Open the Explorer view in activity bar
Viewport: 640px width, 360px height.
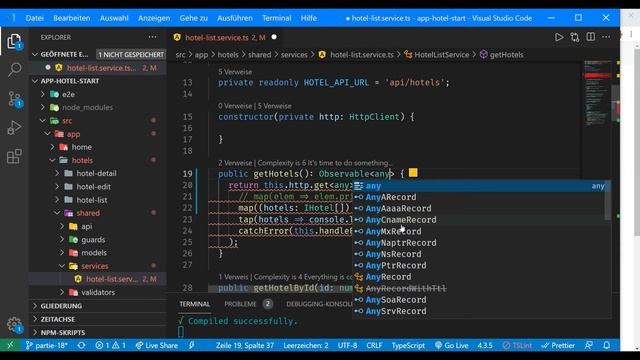tap(14, 41)
